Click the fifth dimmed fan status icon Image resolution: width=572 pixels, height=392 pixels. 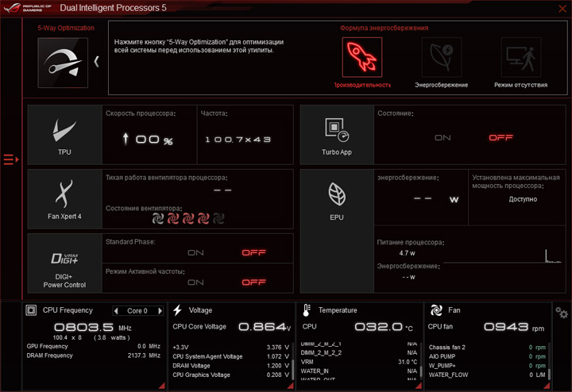coord(218,218)
